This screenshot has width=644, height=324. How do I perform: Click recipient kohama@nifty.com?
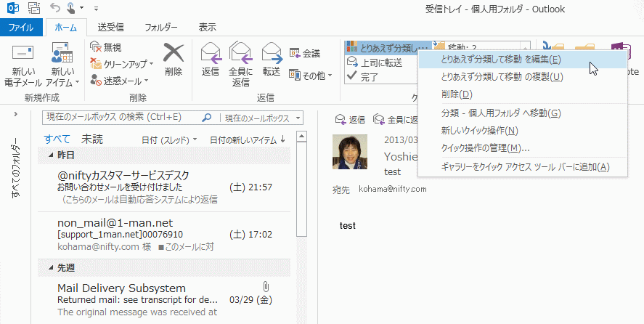pyautogui.click(x=393, y=189)
